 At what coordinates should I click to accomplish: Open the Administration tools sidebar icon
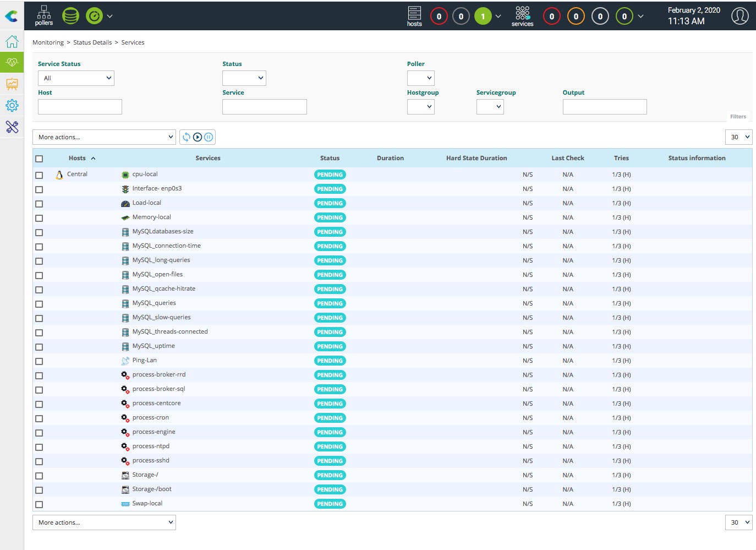click(x=12, y=127)
